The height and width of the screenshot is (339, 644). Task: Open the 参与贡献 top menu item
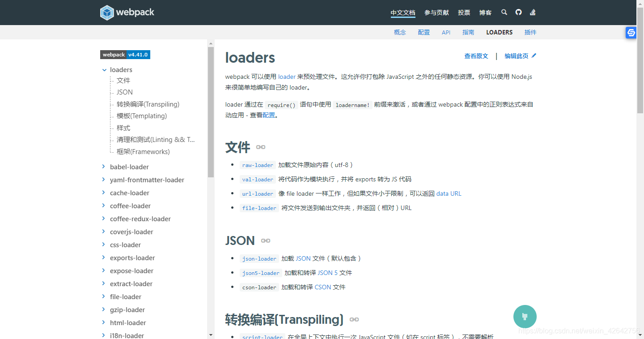point(436,13)
